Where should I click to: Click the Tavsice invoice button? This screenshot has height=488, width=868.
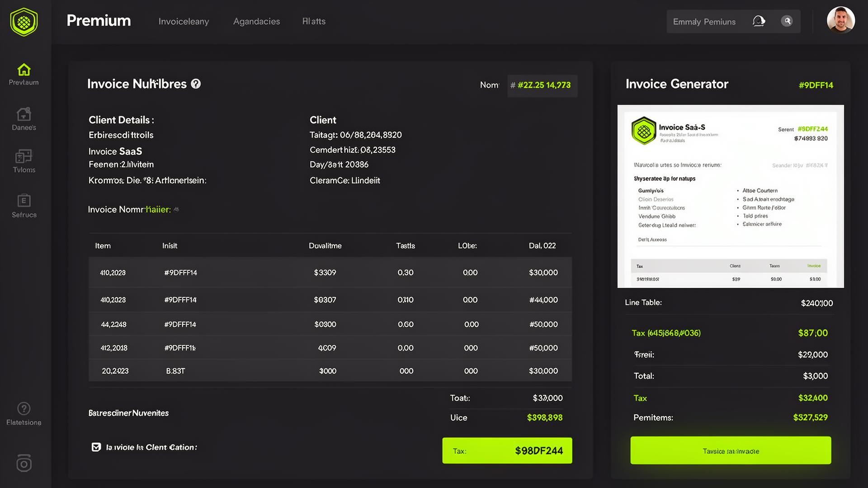(x=731, y=450)
